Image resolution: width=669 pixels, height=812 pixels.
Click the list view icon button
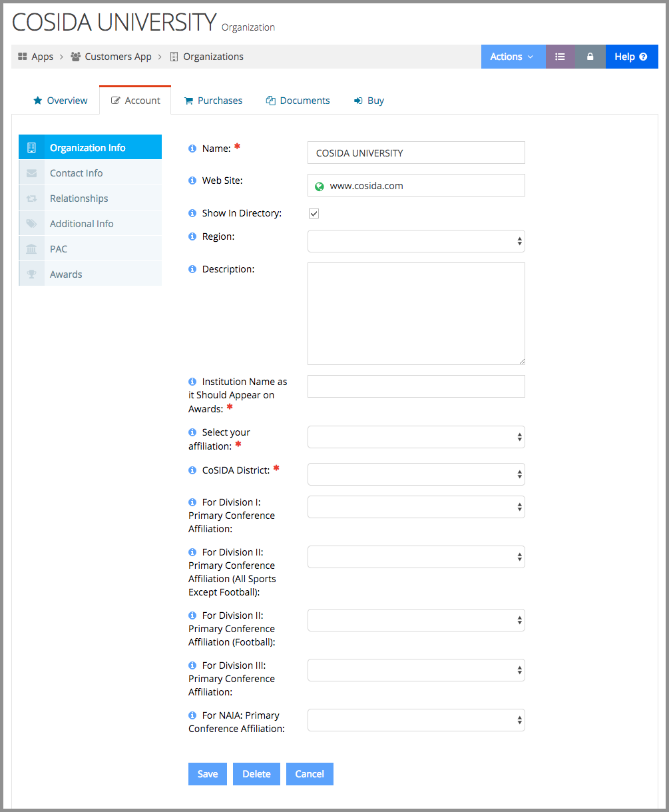[x=560, y=57]
